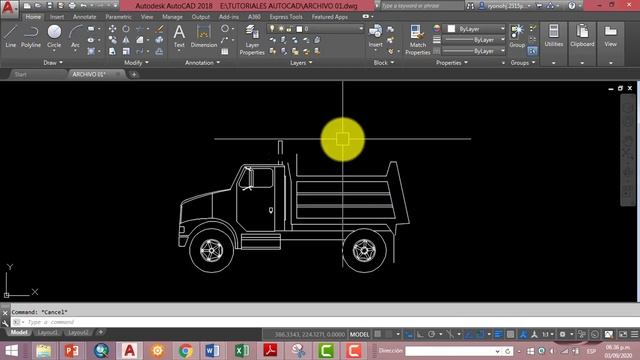Select the Line drawing tool
The width and height of the screenshot is (640, 360).
tap(11, 36)
